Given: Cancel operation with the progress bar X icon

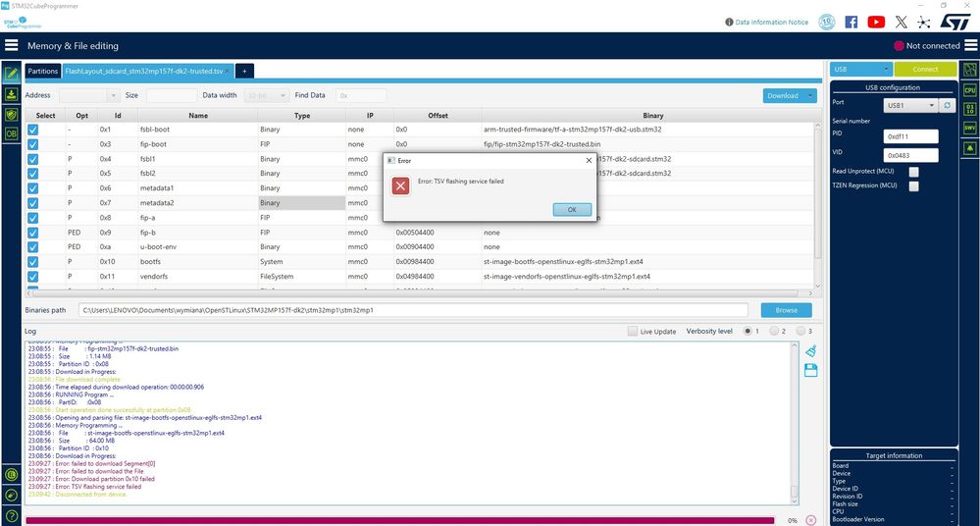Looking at the screenshot, I should coord(810,520).
